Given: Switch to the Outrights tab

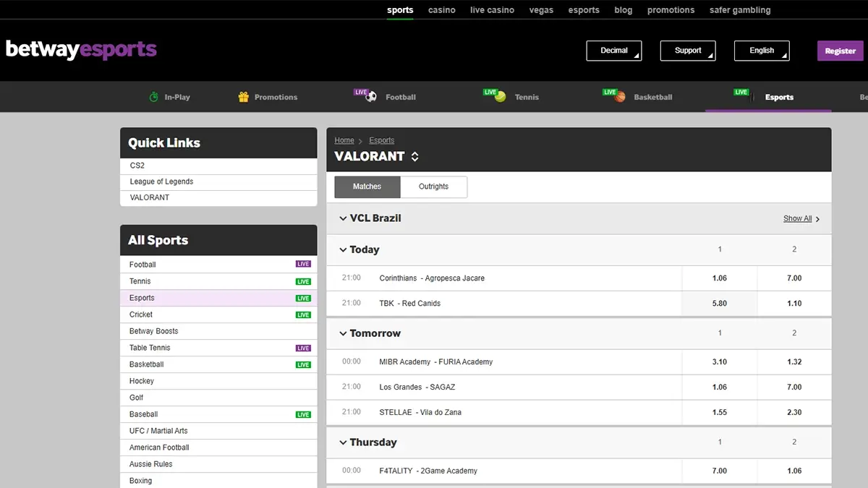Looking at the screenshot, I should (x=433, y=187).
